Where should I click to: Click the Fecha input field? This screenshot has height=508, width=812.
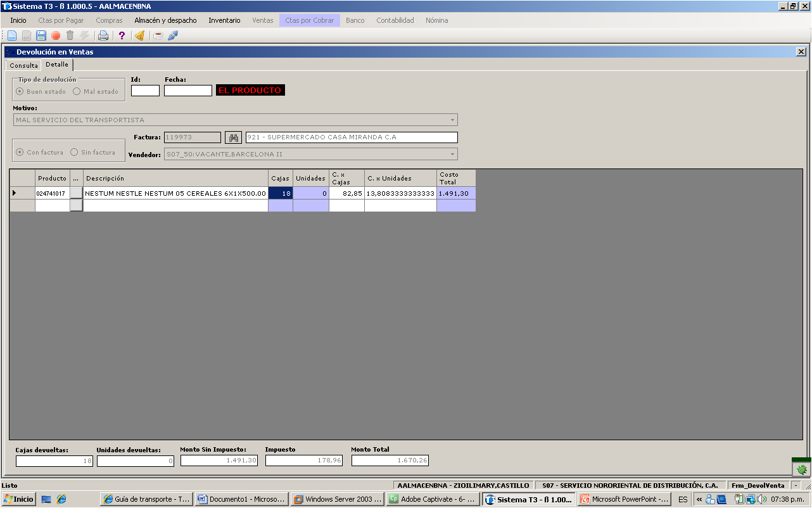(x=188, y=91)
